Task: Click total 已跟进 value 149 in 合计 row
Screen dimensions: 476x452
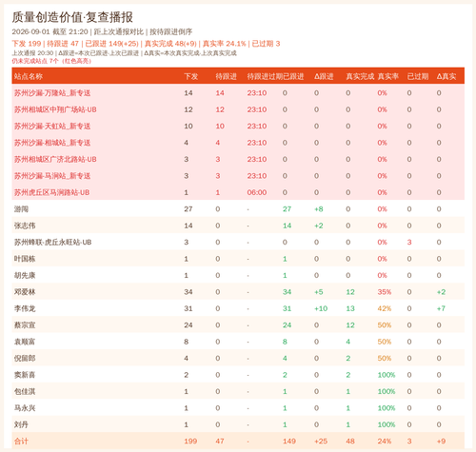Action: (289, 442)
